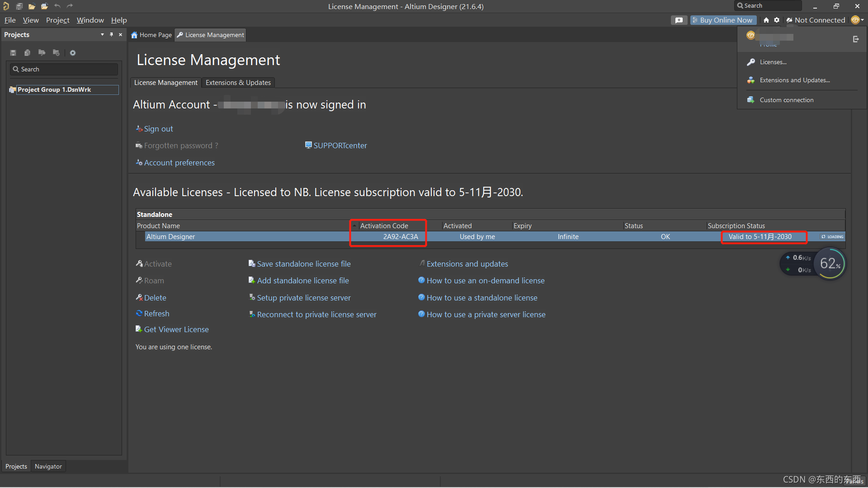Click Buy Online Now button
Image resolution: width=868 pixels, height=488 pixels.
pyautogui.click(x=723, y=20)
